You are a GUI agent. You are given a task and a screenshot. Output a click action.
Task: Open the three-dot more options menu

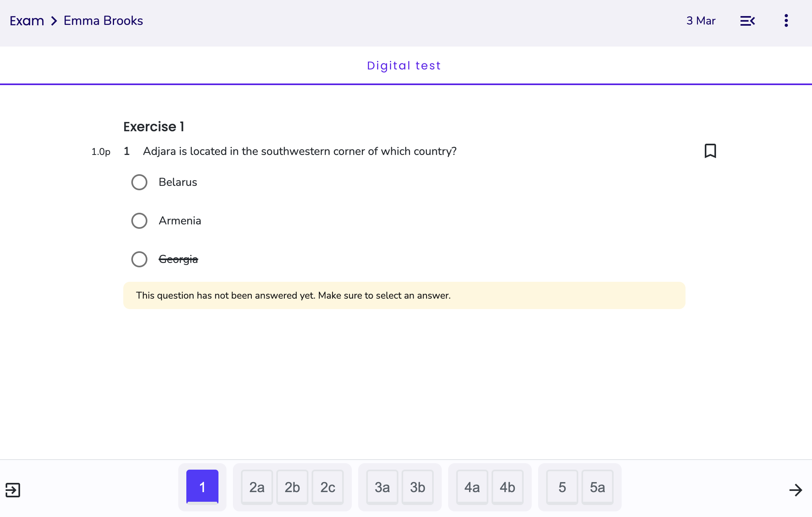(x=786, y=20)
